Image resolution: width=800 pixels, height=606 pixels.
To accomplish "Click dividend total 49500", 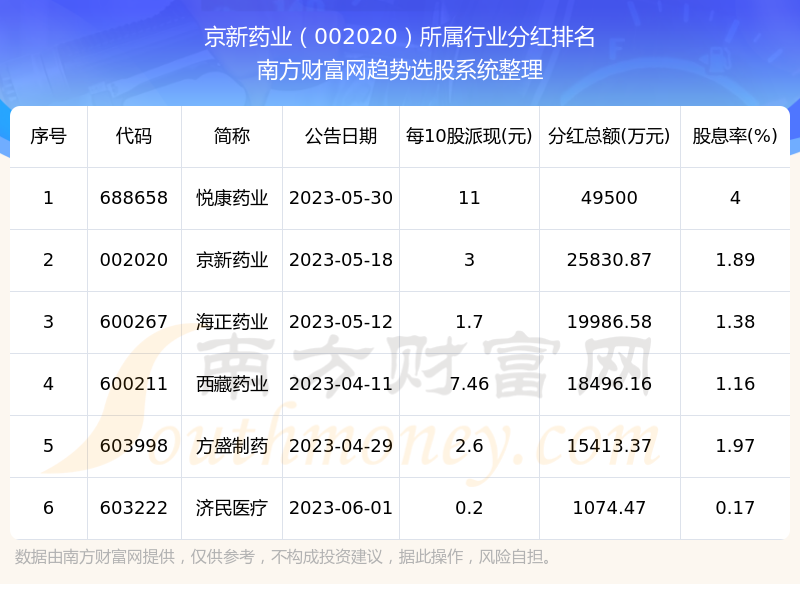I will coord(609,198).
